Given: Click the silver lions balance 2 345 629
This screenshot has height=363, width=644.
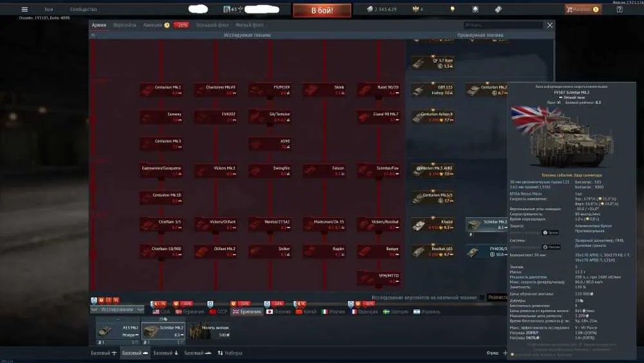Looking at the screenshot, I should tap(381, 9).
